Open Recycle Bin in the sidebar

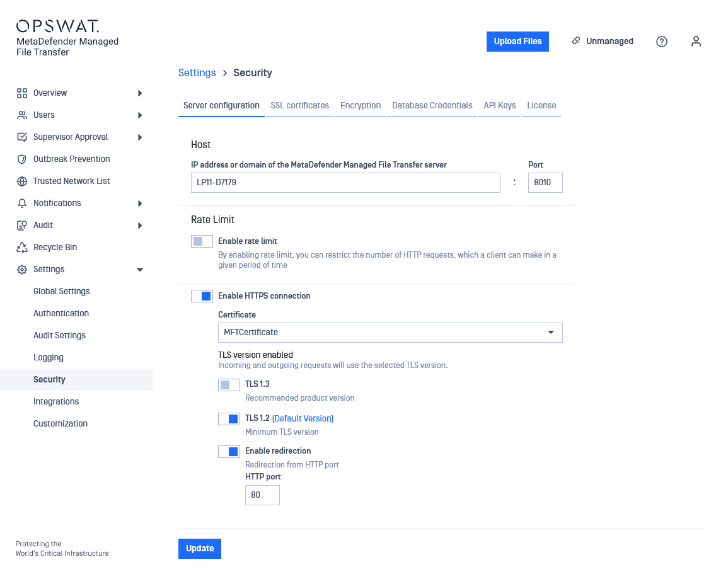point(55,247)
